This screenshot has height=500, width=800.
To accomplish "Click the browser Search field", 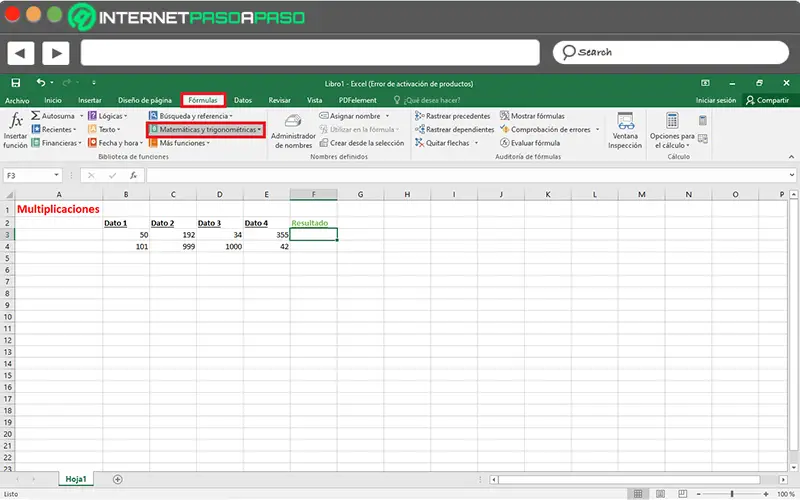I will coord(670,53).
